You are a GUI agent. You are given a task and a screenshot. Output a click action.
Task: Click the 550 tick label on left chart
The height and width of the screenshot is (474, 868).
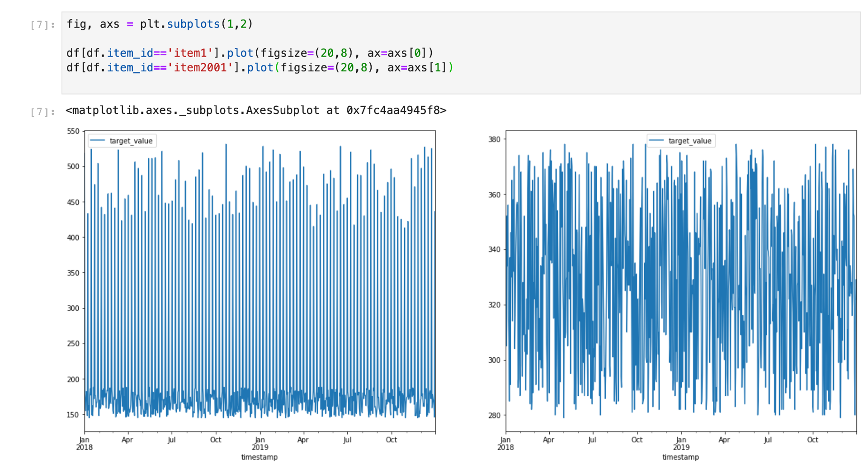point(73,131)
